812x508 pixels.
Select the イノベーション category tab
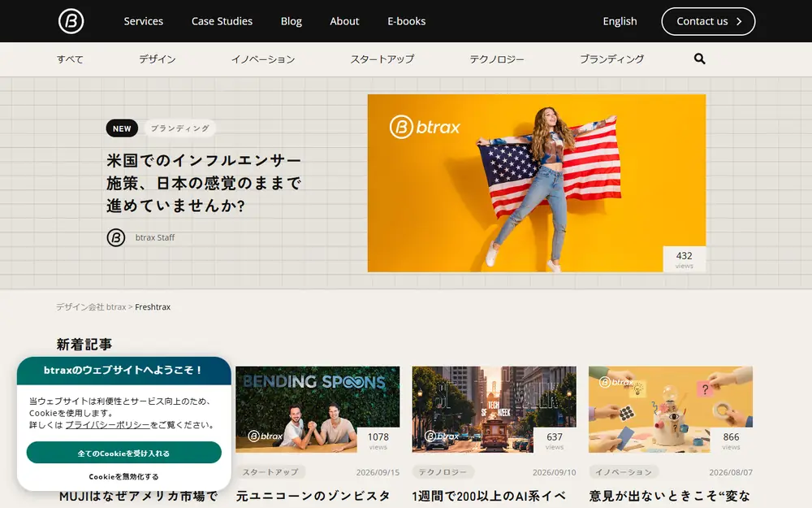pyautogui.click(x=263, y=59)
